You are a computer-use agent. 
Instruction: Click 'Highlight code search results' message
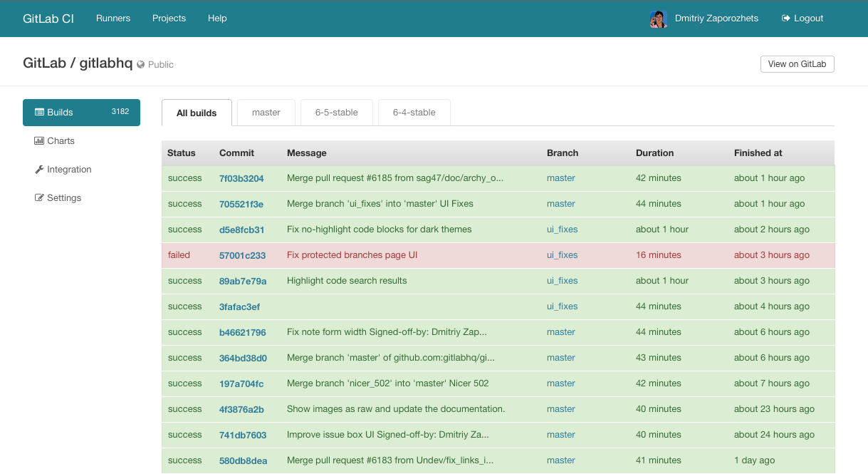[347, 281]
